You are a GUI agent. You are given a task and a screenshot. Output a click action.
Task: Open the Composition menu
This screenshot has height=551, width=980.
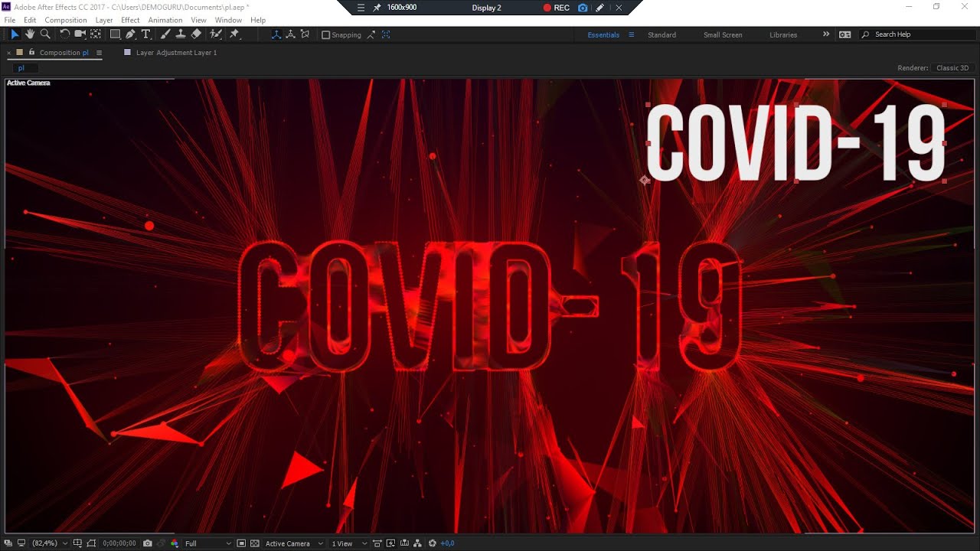66,20
